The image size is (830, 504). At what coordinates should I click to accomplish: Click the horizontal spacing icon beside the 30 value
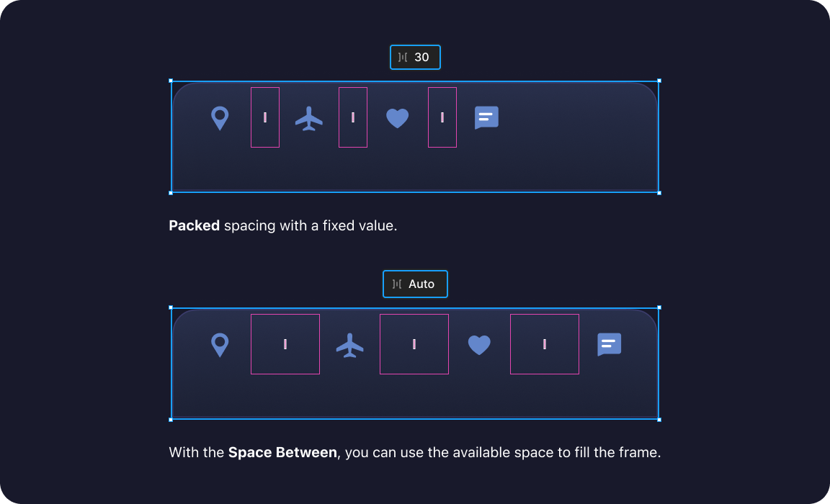point(402,57)
